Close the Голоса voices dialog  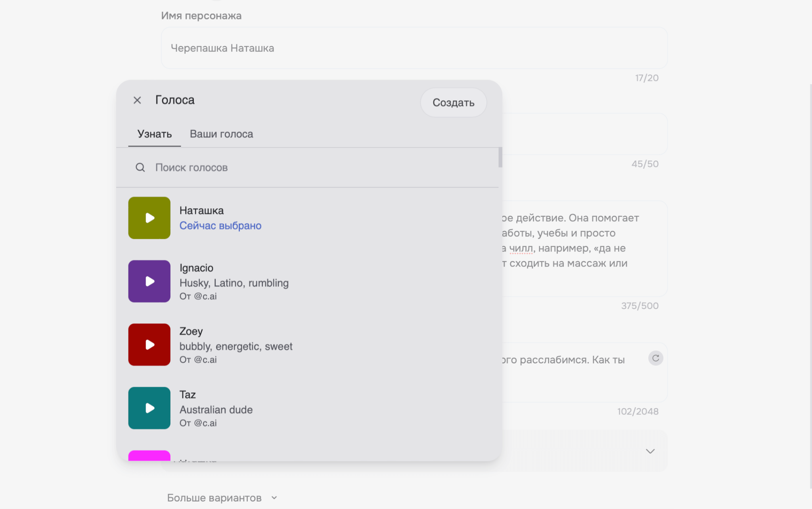pyautogui.click(x=137, y=100)
